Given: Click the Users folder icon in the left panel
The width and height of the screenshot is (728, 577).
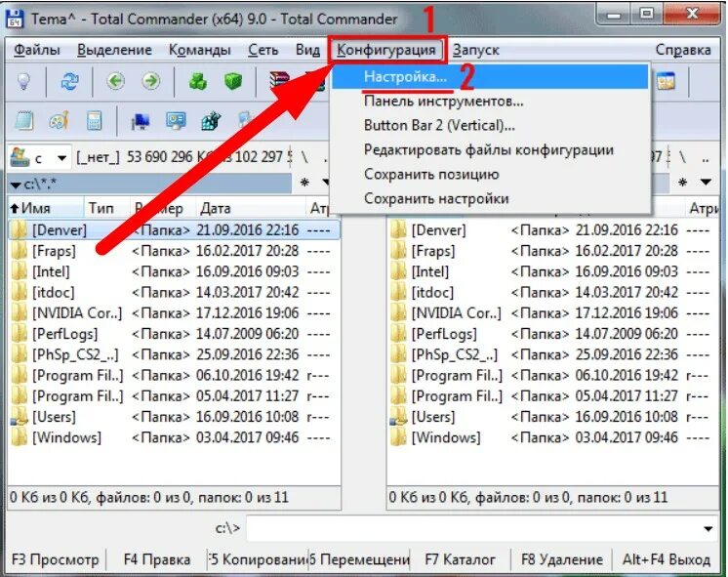Looking at the screenshot, I should coord(20,417).
